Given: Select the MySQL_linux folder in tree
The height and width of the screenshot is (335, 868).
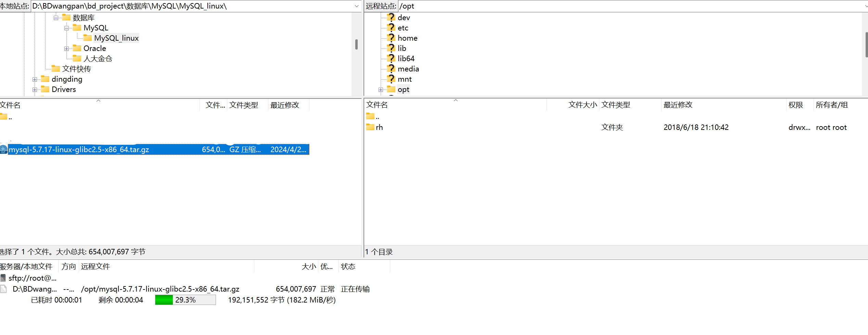Looking at the screenshot, I should pos(116,38).
